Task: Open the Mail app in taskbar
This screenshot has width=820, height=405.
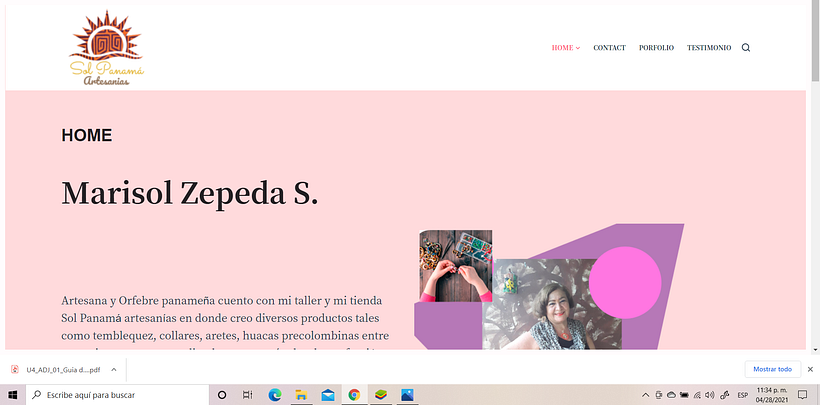Action: 327,395
